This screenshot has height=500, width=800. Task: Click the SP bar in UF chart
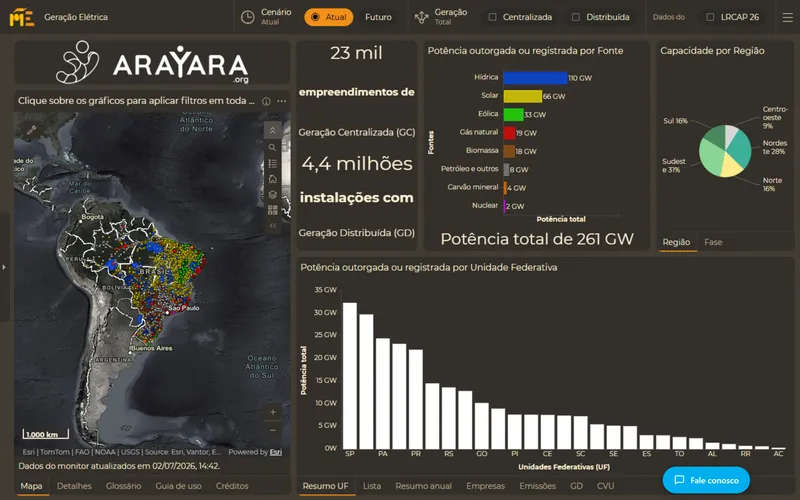click(x=349, y=376)
